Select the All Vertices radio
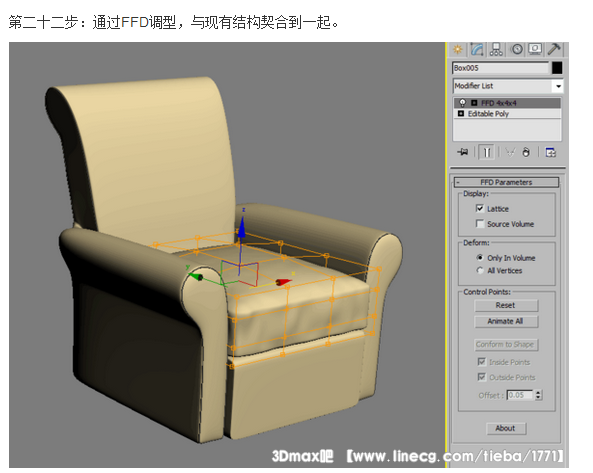The width and height of the screenshot is (593, 473). (x=480, y=270)
